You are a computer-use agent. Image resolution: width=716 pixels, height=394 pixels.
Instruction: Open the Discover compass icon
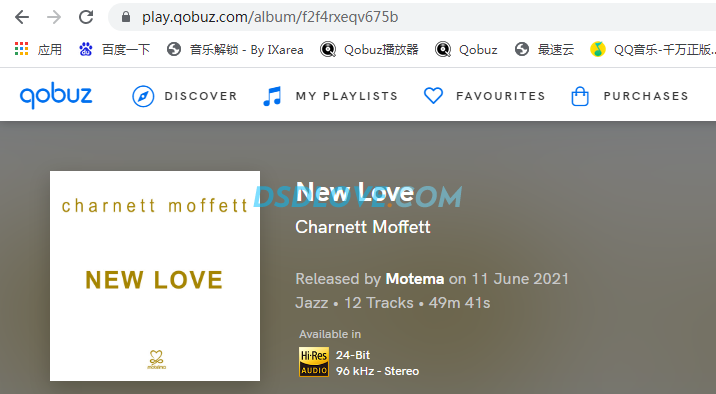[143, 96]
